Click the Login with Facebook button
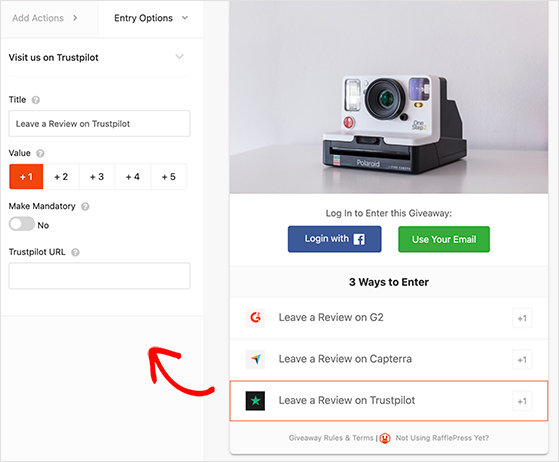 point(334,239)
